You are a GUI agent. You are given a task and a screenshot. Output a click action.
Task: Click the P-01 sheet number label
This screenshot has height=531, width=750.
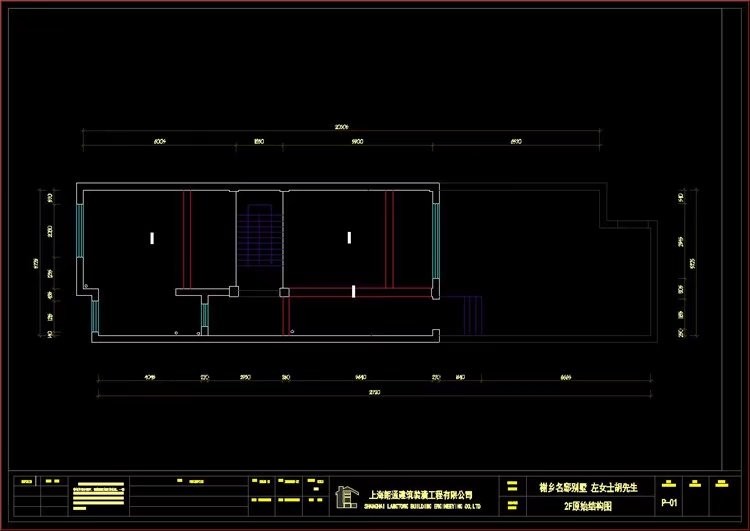(670, 503)
